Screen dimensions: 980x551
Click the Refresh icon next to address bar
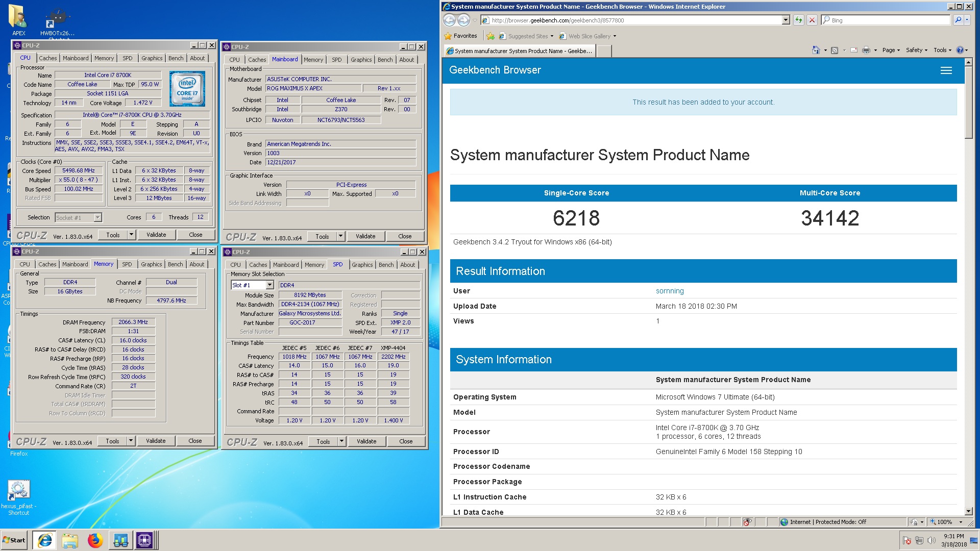[x=798, y=20]
